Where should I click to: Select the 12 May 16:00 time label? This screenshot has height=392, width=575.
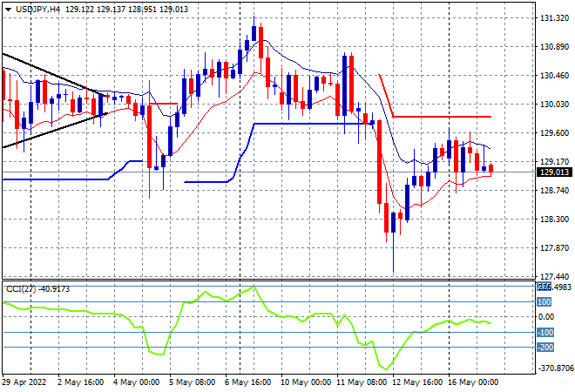[417, 382]
